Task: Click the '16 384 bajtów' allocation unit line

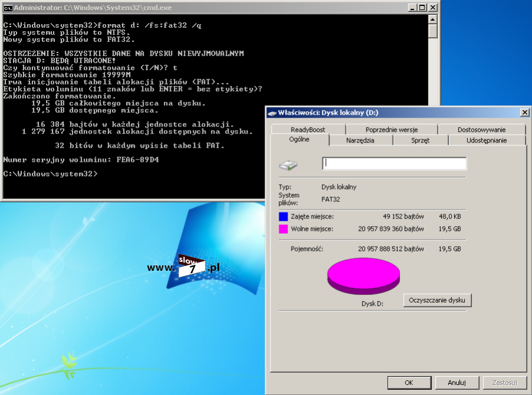Action: click(x=135, y=124)
